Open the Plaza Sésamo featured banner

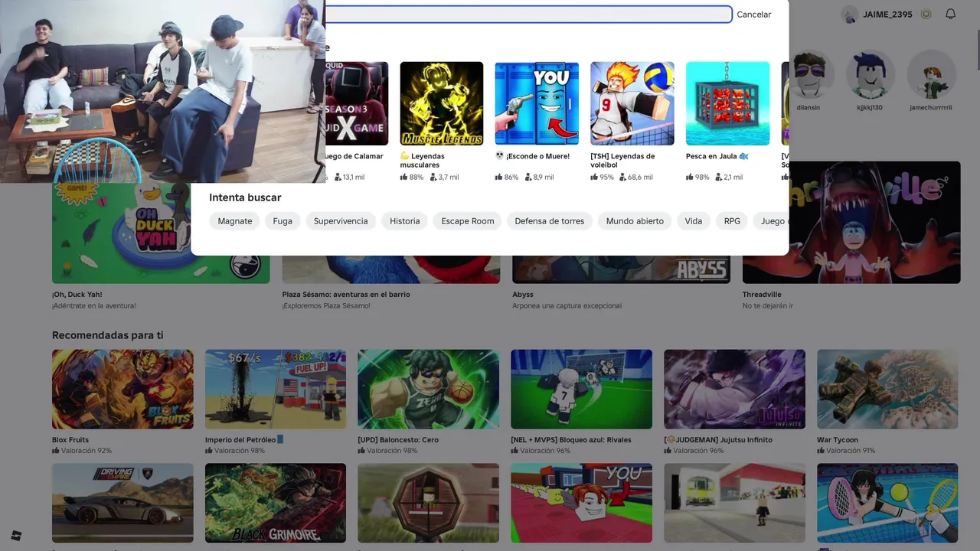(x=391, y=269)
